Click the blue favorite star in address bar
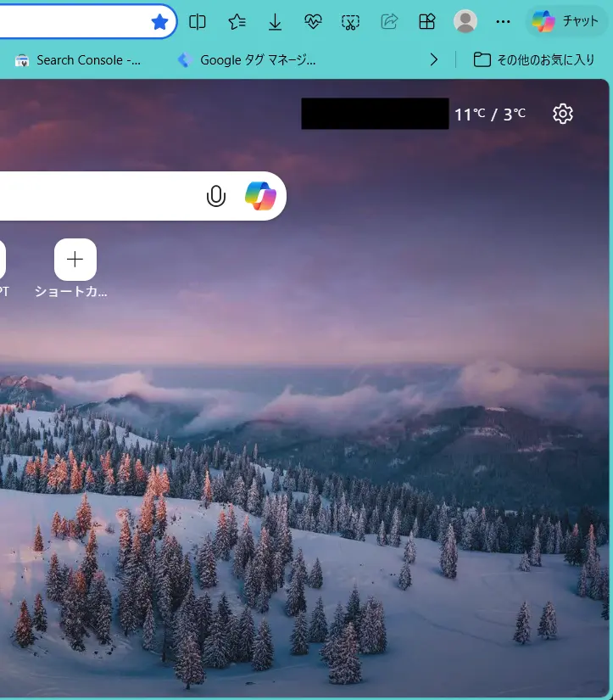 159,22
